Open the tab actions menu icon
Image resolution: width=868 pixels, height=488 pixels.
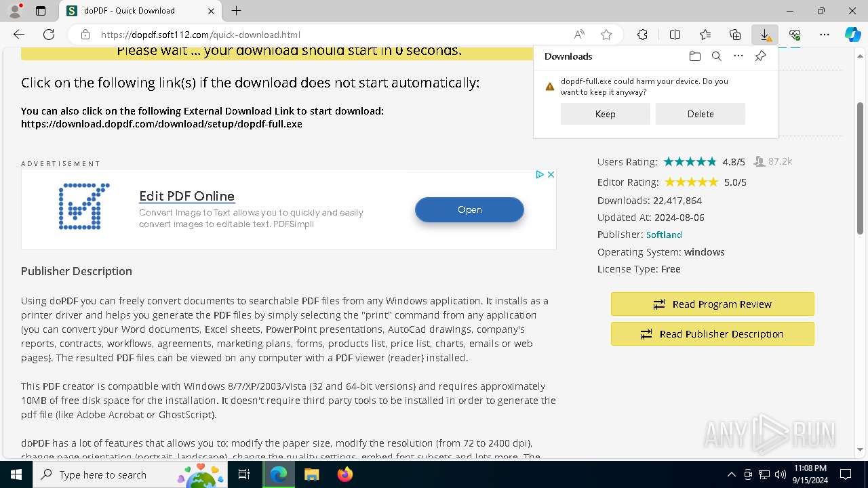click(x=41, y=11)
